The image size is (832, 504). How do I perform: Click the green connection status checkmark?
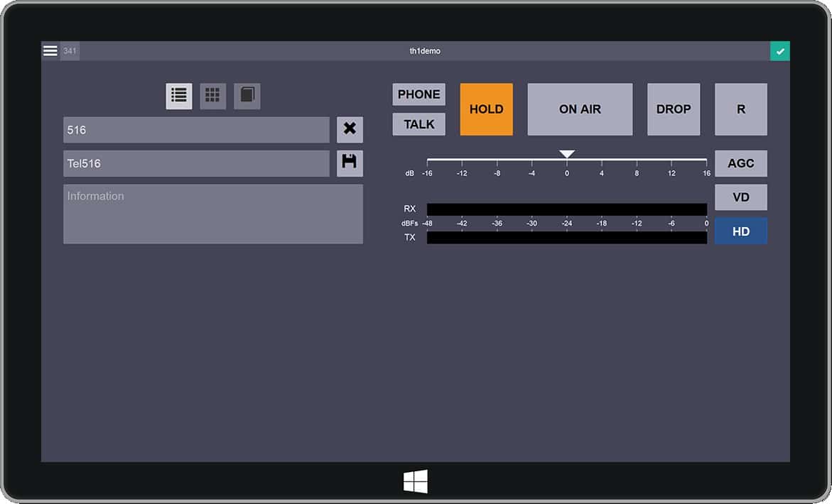(x=780, y=51)
